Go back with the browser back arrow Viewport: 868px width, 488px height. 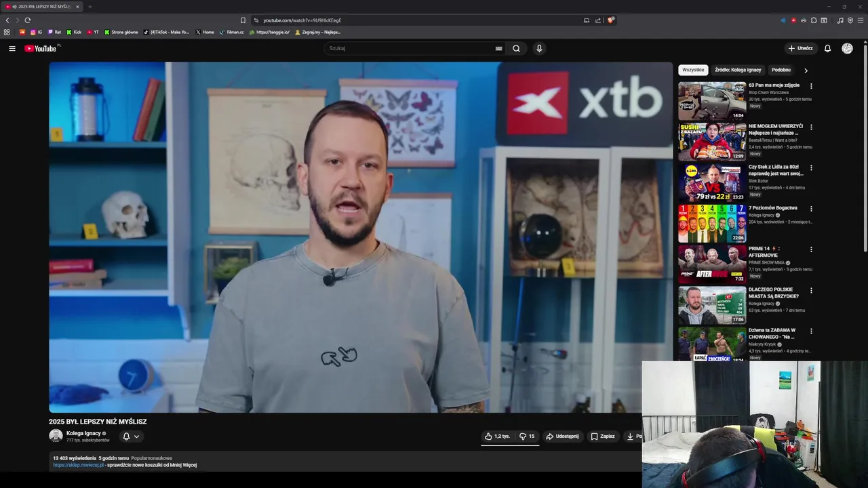tap(7, 20)
